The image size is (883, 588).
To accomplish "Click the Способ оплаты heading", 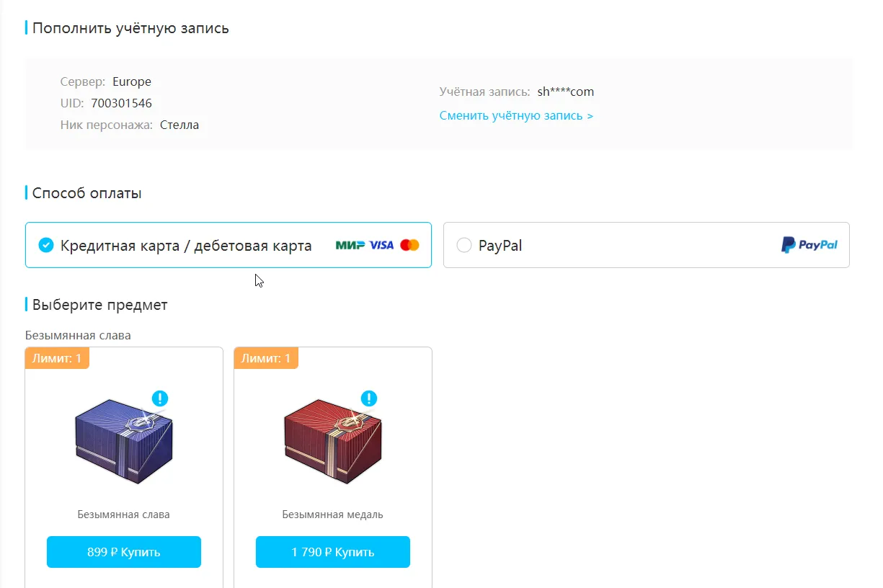I will point(87,193).
